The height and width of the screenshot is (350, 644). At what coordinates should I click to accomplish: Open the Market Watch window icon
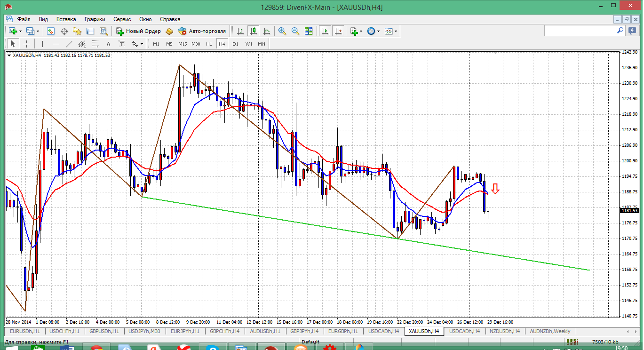click(x=51, y=31)
